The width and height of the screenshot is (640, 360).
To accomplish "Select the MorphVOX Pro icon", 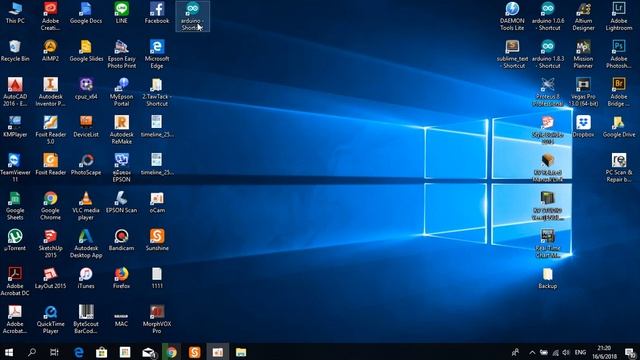I will [157, 320].
